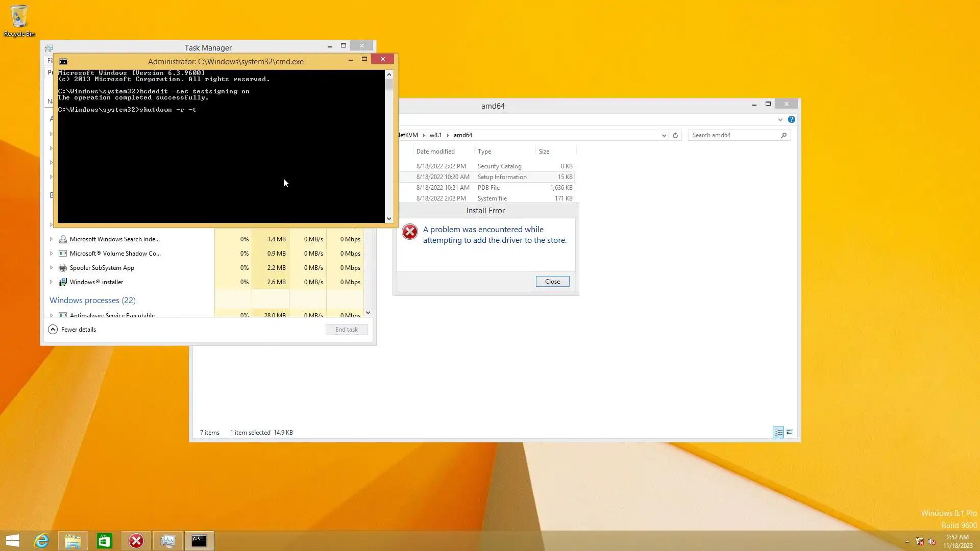Screen dimensions: 980x551
Task: Open File Explorer from the taskbar
Action: pyautogui.click(x=72, y=541)
